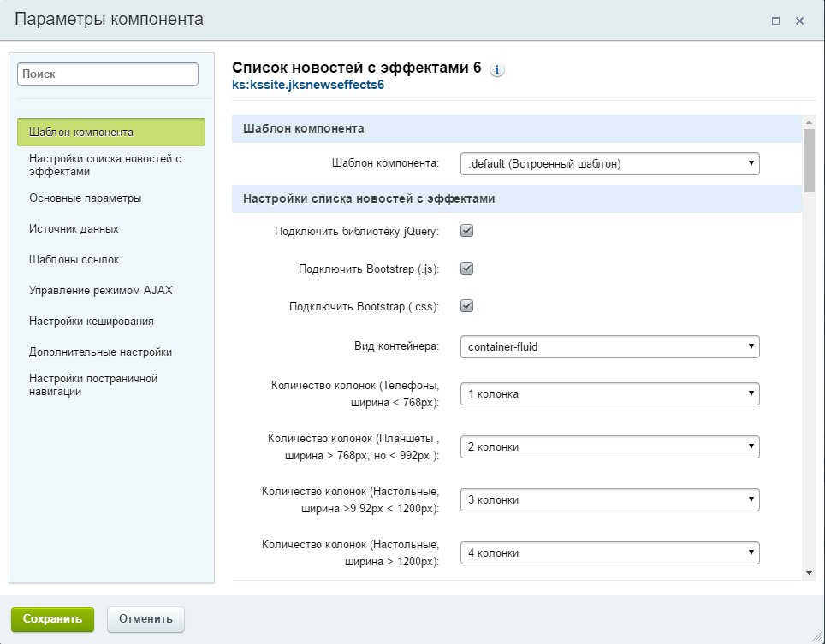
Task: Toggle Подключить библиотеку jQuery checkbox
Action: 466,230
